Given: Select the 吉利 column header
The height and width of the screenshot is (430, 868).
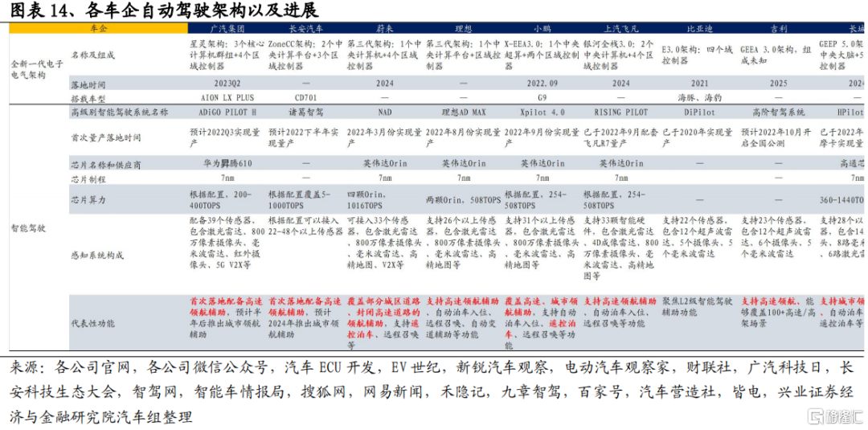Looking at the screenshot, I should (778, 27).
